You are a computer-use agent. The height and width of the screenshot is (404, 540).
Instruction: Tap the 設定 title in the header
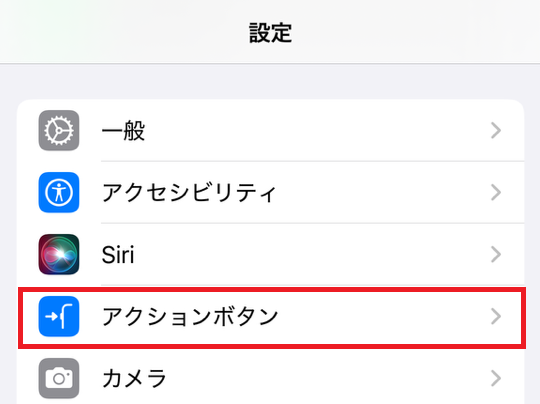click(x=270, y=33)
